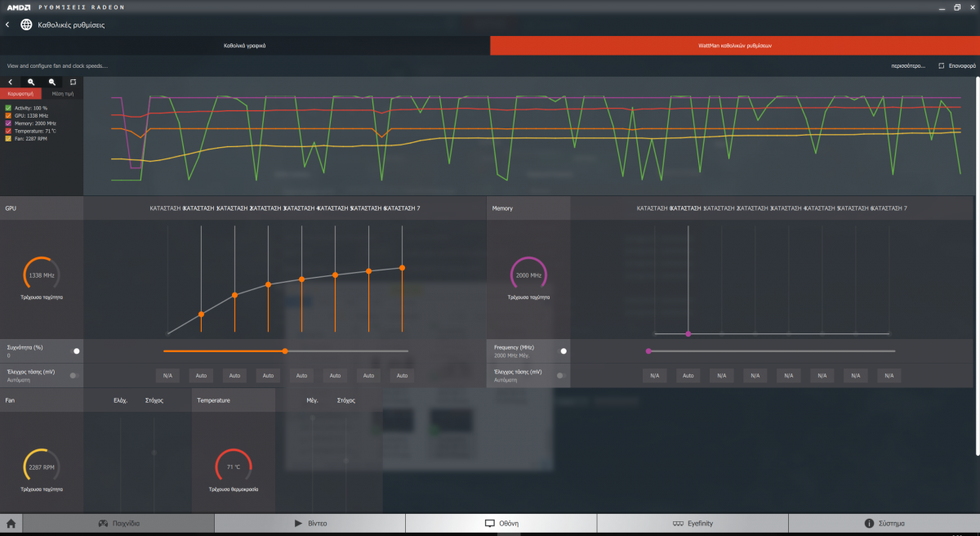Switch legend to Μέση τιμή averages
Viewport: 980px width, 536px height.
click(x=62, y=94)
